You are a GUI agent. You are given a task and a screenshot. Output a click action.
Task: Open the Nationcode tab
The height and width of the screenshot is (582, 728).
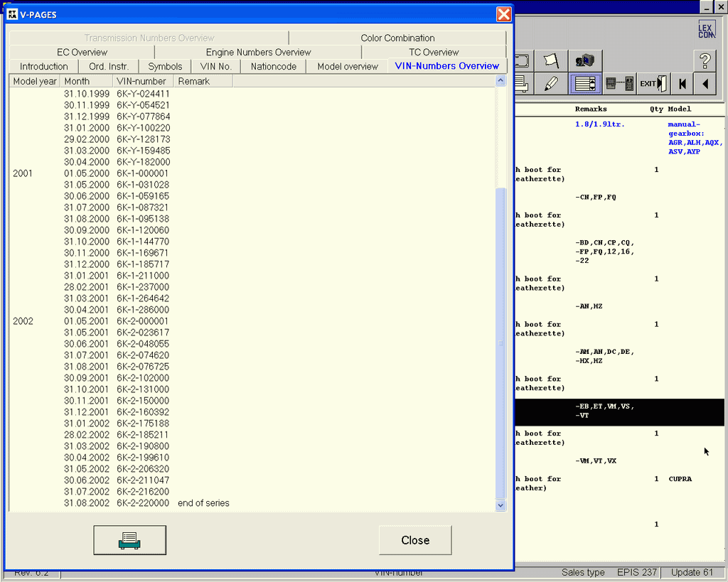point(274,66)
